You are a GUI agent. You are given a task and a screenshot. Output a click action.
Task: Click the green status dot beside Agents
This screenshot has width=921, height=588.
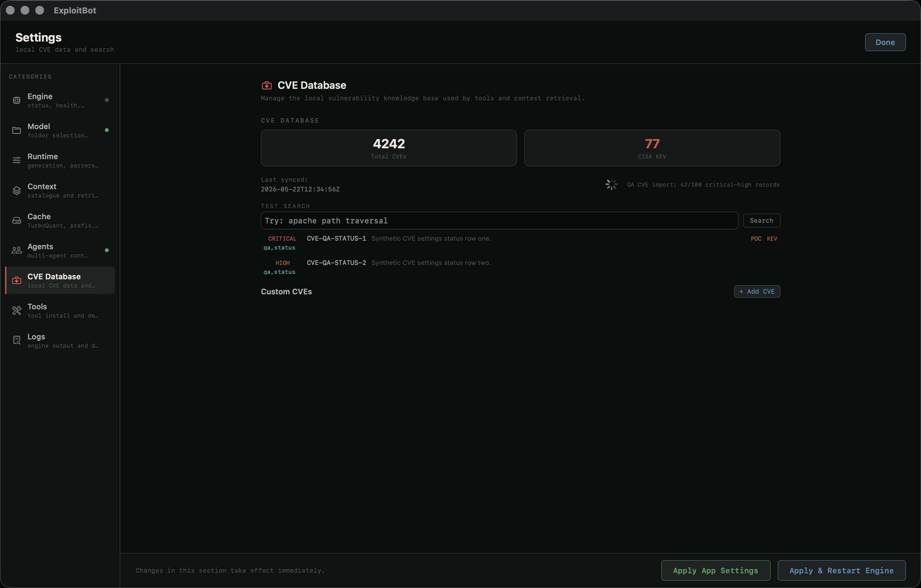(107, 251)
